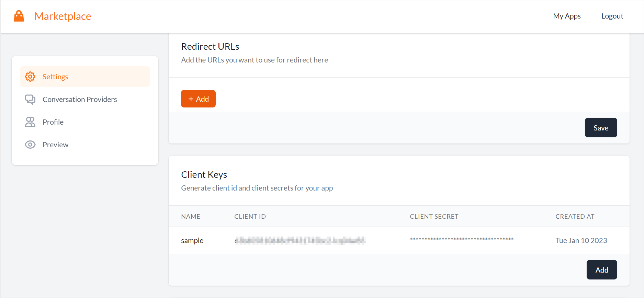The width and height of the screenshot is (644, 298).
Task: Click the CREATED AT column header
Action: point(575,217)
